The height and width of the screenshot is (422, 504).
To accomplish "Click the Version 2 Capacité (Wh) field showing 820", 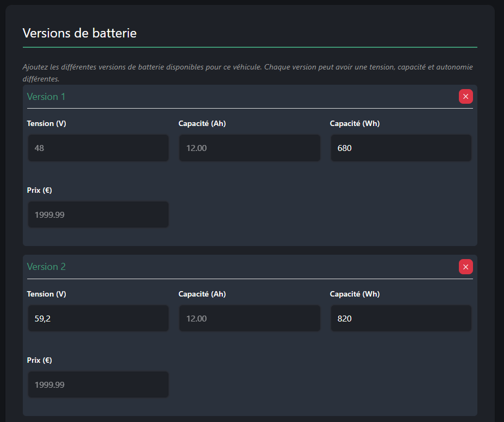I will click(401, 318).
